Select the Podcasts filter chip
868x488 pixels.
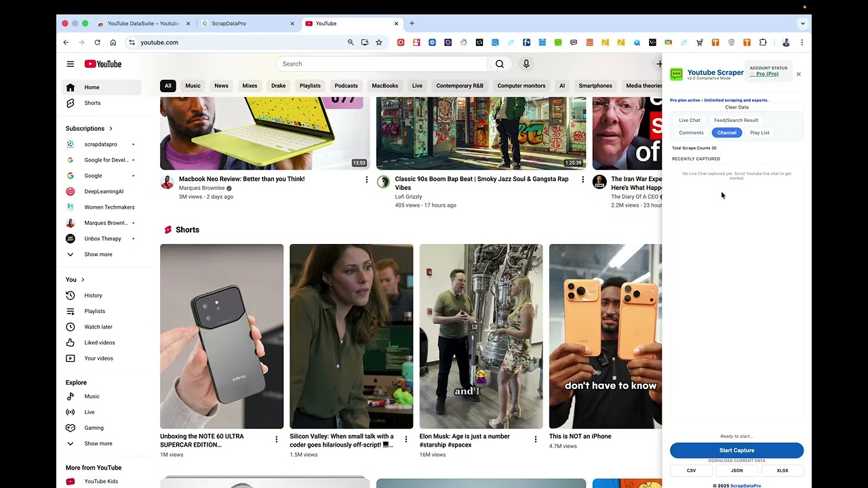coord(346,85)
